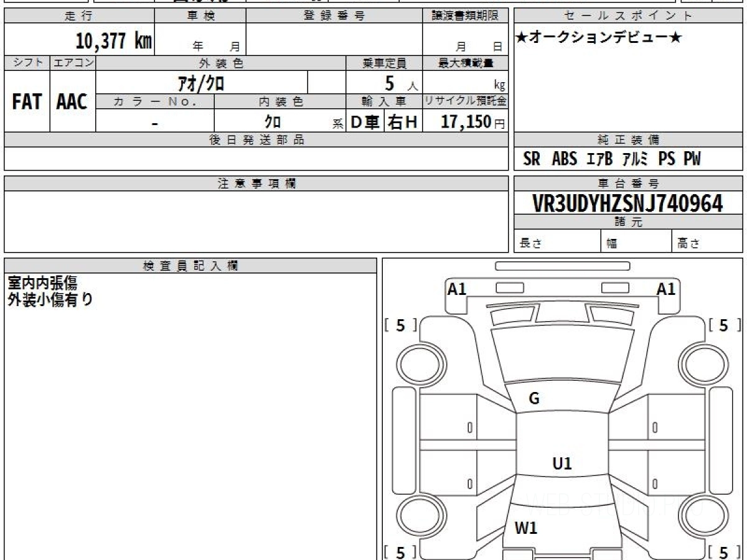This screenshot has width=747, height=560.
Task: Select the A1 scratch marker at top right
Action: click(666, 289)
